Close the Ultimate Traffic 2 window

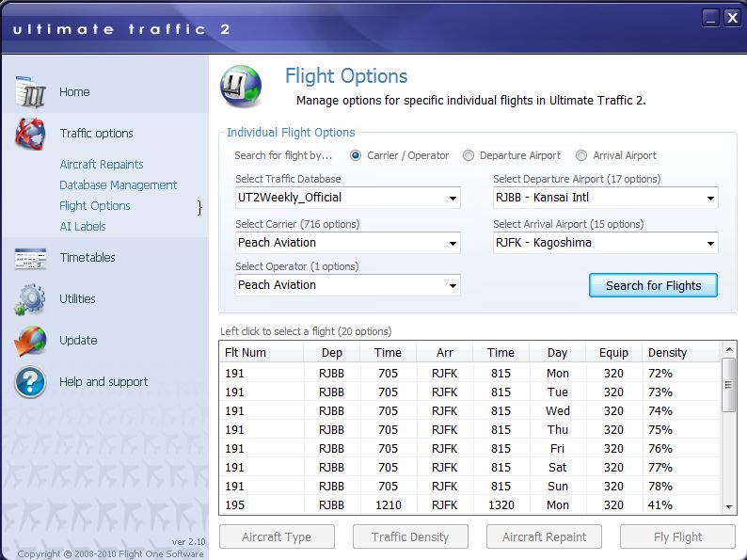point(732,18)
